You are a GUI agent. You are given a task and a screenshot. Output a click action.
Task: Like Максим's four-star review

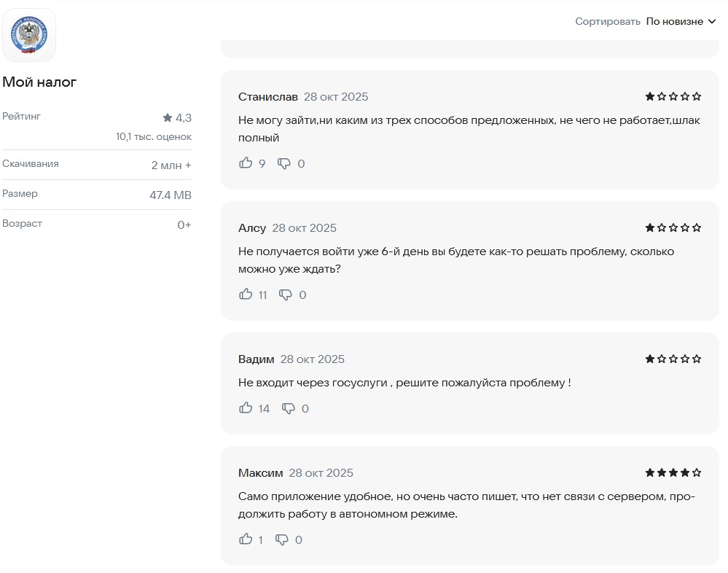pos(246,539)
